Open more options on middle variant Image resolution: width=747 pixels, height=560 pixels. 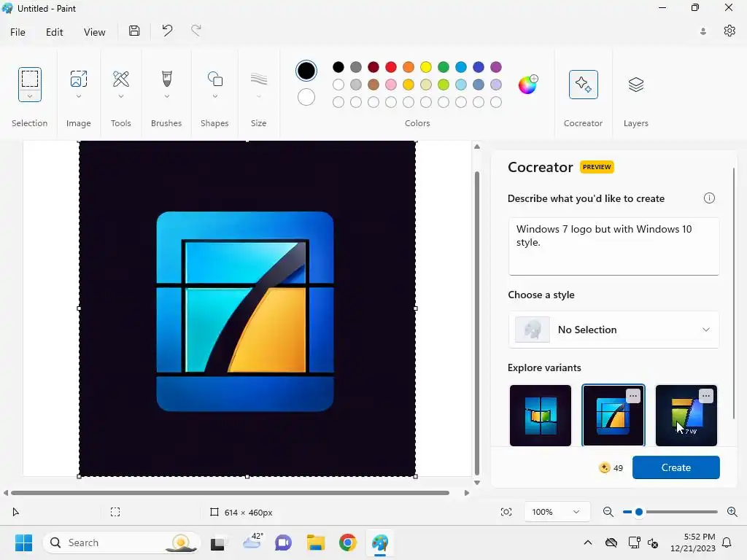(632, 396)
